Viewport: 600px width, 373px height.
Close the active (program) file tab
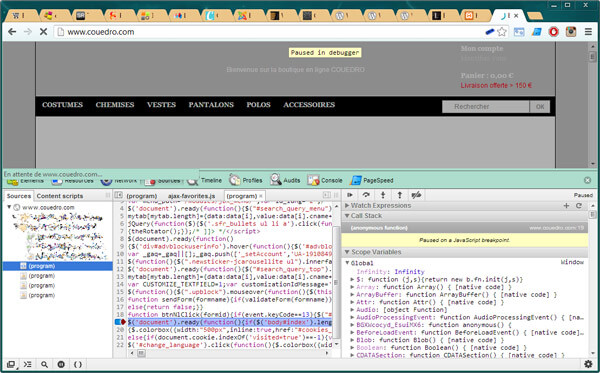coord(261,196)
